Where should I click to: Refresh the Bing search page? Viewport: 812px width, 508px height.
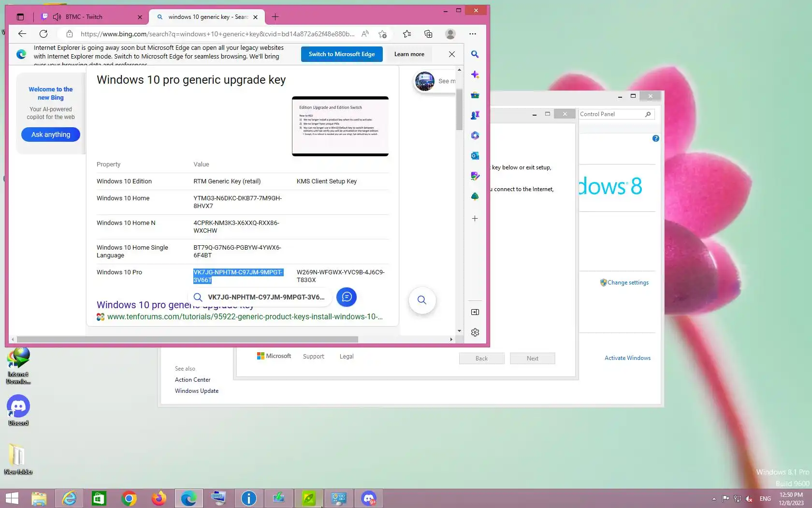(x=43, y=33)
